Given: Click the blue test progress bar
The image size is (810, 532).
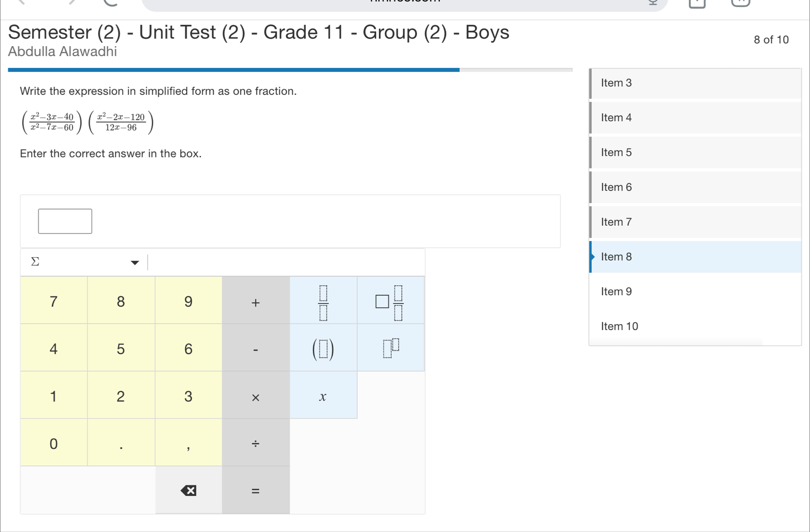Looking at the screenshot, I should (x=233, y=70).
